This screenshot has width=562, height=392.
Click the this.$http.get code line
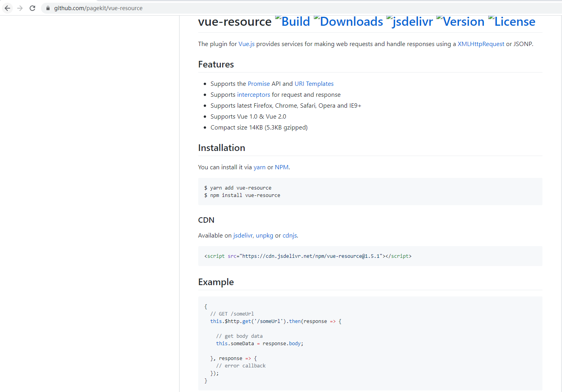pyautogui.click(x=276, y=321)
